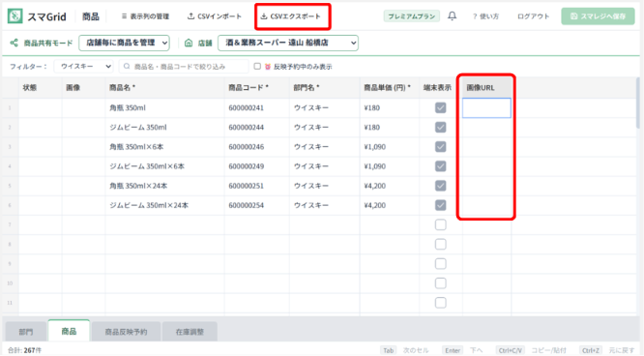Image resolution: width=644 pixels, height=356 pixels.
Task: Open the ウイスキー filter dropdown
Action: (x=83, y=66)
